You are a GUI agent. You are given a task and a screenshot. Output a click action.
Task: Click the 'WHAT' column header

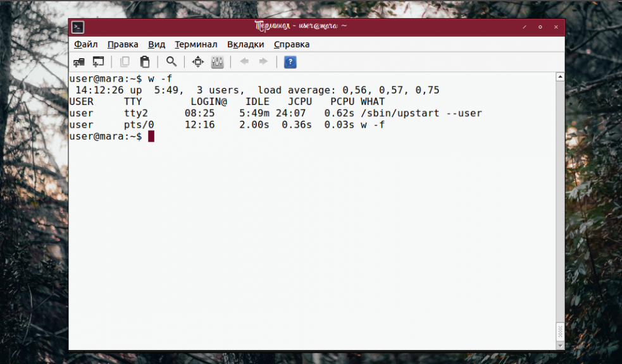pos(373,102)
